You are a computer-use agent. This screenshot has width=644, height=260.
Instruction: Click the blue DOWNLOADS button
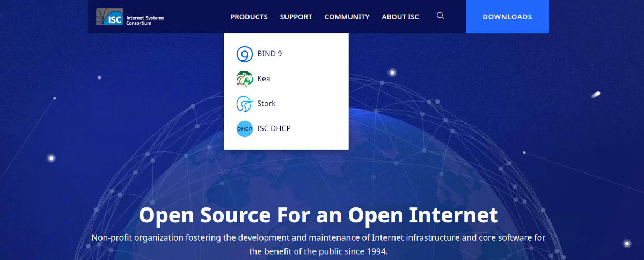(507, 17)
